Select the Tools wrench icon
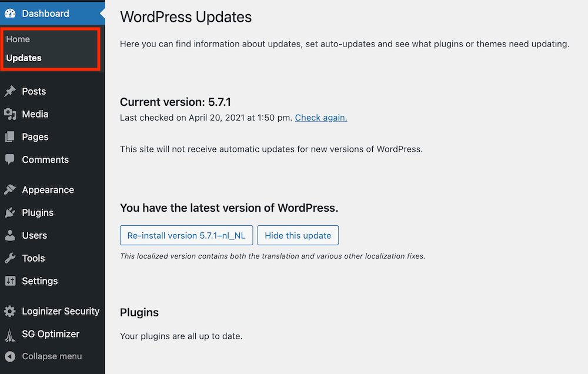Image resolution: width=588 pixels, height=374 pixels. click(10, 258)
